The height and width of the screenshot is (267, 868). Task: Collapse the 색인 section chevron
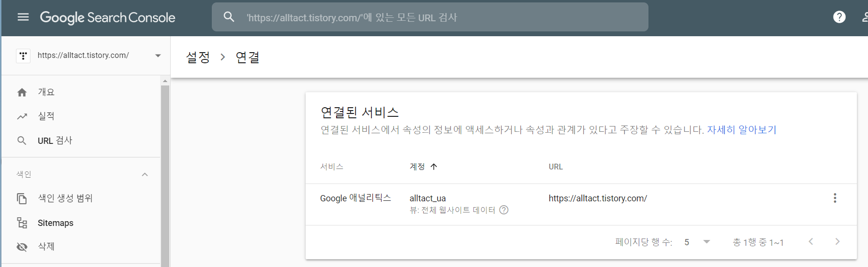145,174
